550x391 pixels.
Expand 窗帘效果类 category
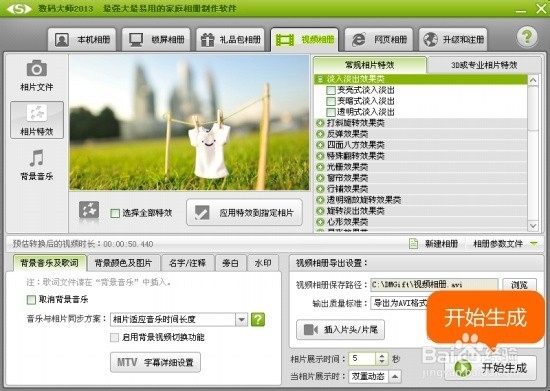(320, 178)
